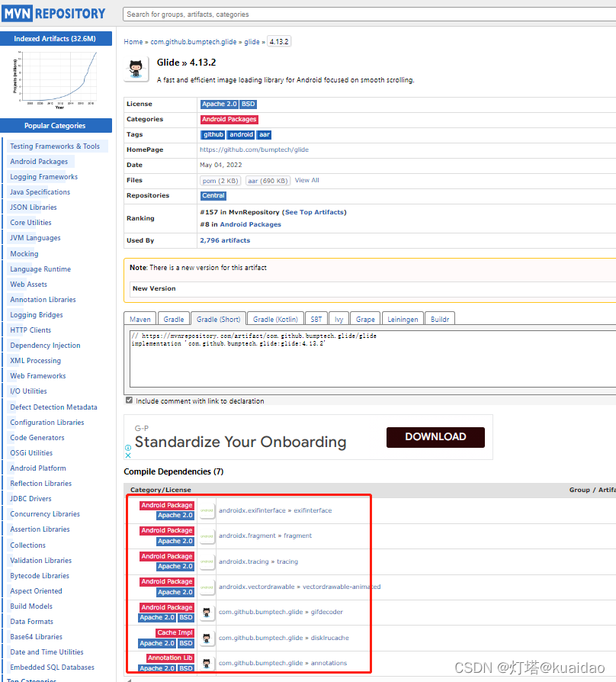Open the indexed artifacts growth chart

pyautogui.click(x=56, y=79)
